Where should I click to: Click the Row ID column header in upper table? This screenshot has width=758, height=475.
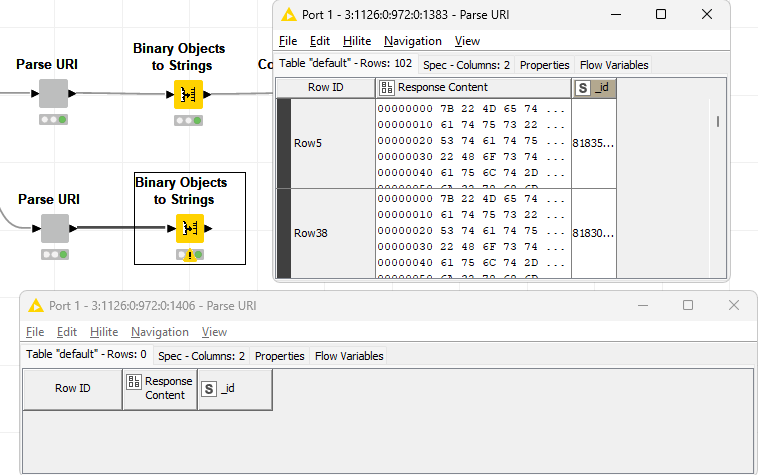pos(325,88)
